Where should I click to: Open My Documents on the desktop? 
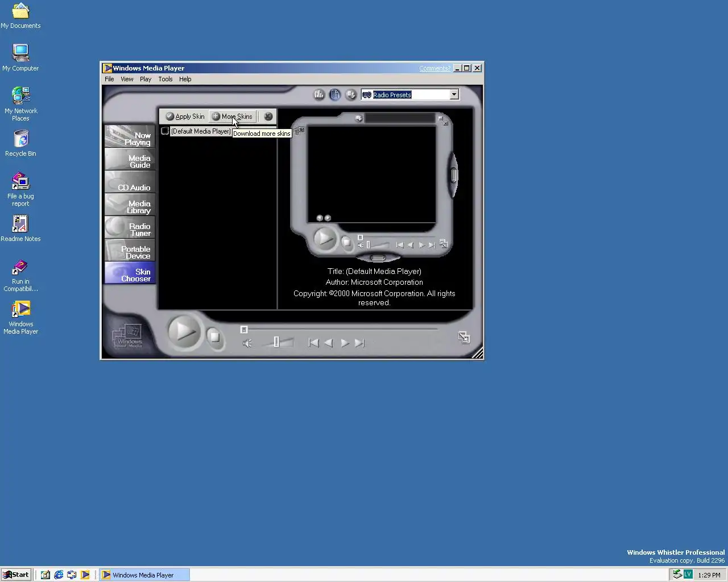(x=20, y=16)
